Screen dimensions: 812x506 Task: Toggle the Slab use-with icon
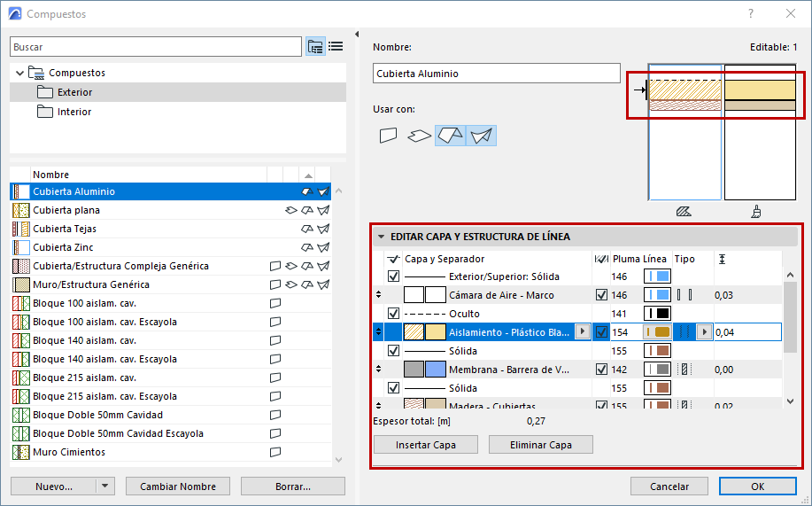[420, 136]
